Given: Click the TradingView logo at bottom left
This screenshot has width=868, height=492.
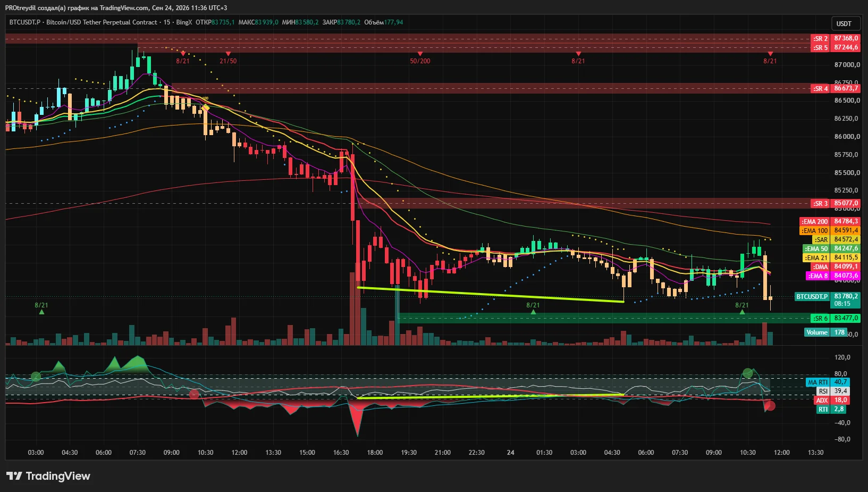Looking at the screenshot, I should point(48,476).
